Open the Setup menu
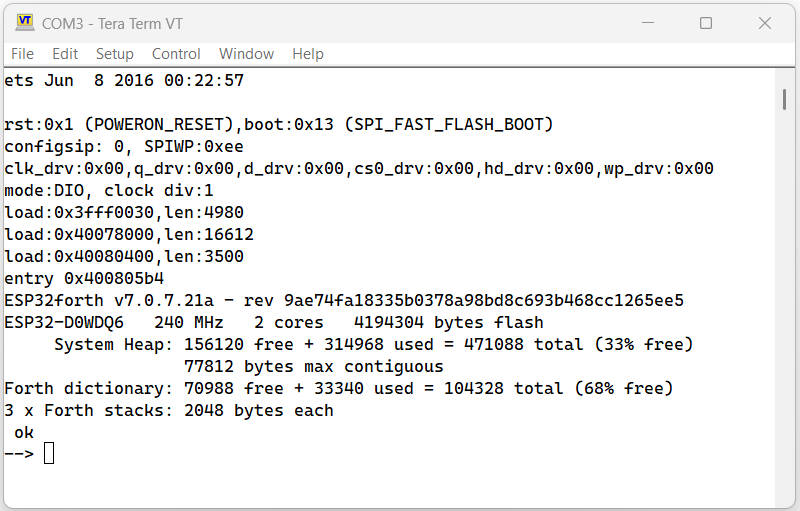 [x=115, y=54]
